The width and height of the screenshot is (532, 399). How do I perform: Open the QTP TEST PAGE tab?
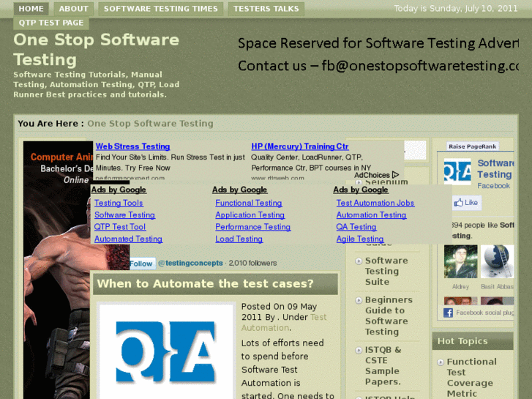(x=51, y=23)
